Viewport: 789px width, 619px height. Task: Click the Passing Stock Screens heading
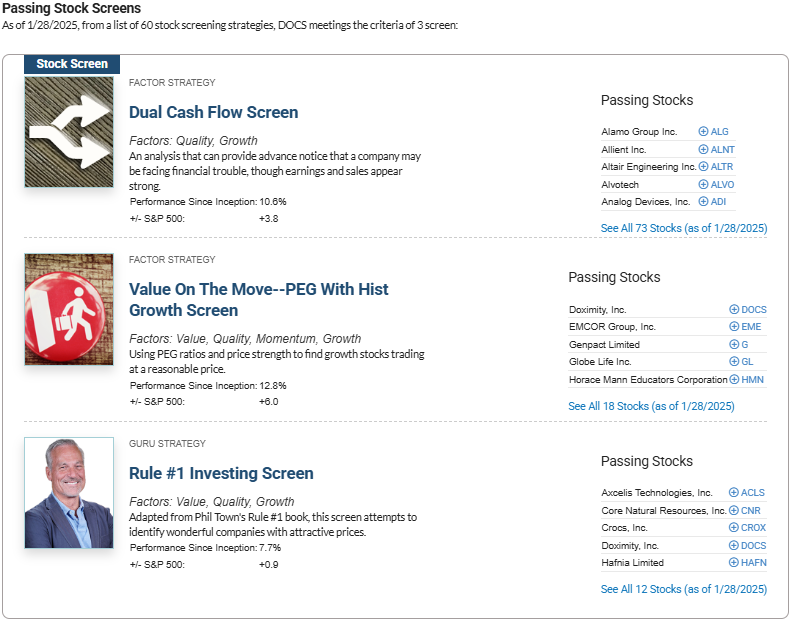[71, 8]
